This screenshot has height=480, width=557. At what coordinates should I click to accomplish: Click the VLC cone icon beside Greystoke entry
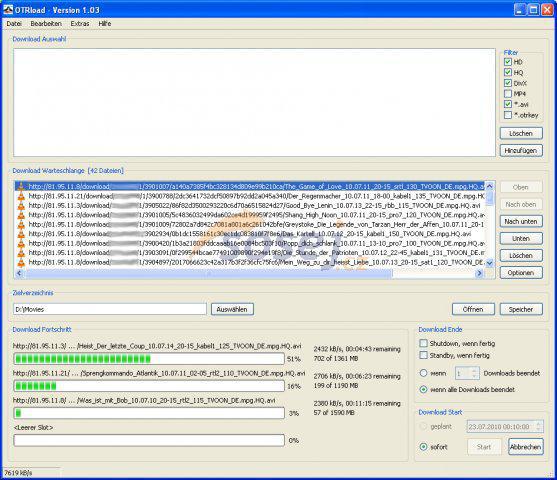point(21,225)
